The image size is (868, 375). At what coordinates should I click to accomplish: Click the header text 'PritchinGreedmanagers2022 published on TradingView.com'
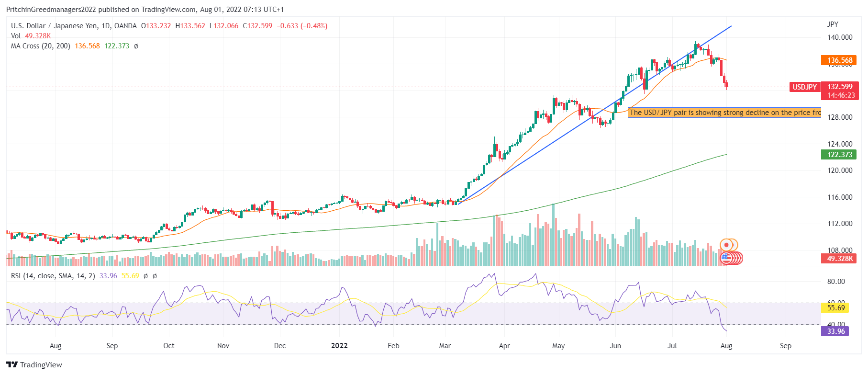pos(101,10)
